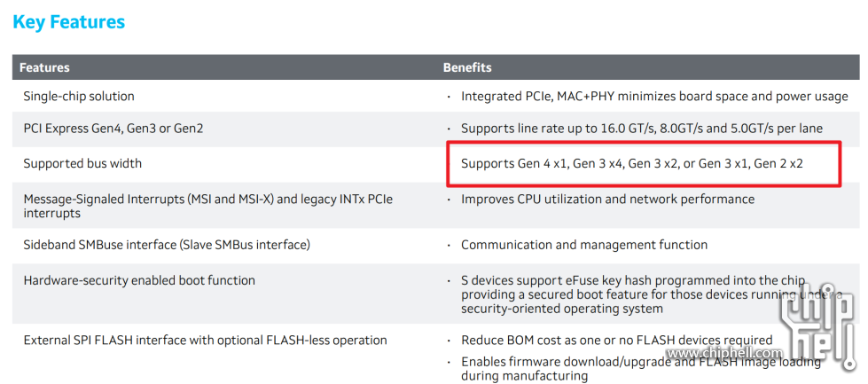Click Enables firmware download/upgrade bullet text
Image resolution: width=868 pixels, height=384 pixels.
[641, 369]
